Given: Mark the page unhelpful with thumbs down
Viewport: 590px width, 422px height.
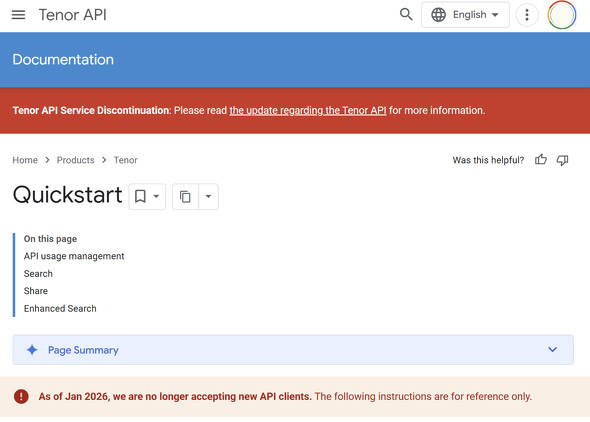Looking at the screenshot, I should pos(562,160).
